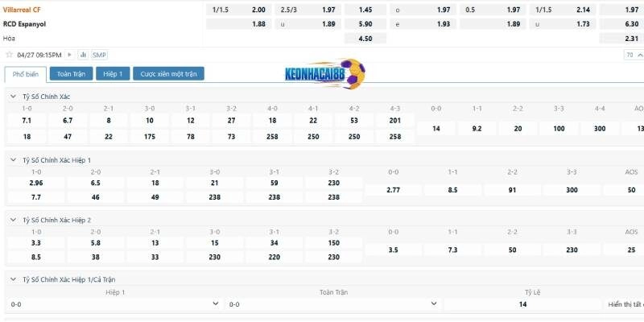
Task: Select 1-0 correct score odds 7.1
Action: click(x=27, y=120)
